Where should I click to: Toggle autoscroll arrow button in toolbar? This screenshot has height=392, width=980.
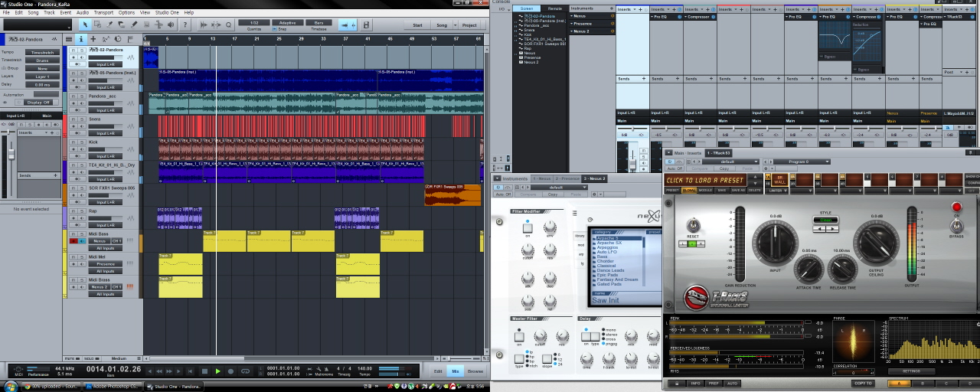coord(344,24)
